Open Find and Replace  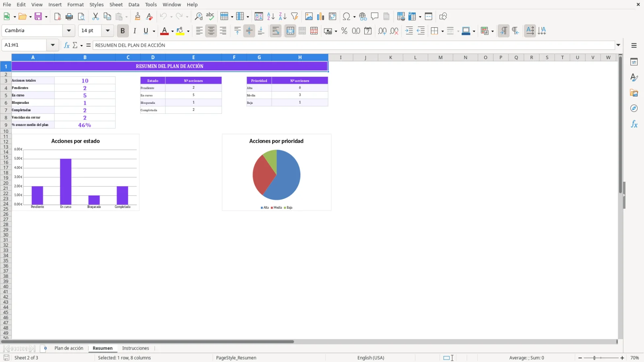[198, 16]
